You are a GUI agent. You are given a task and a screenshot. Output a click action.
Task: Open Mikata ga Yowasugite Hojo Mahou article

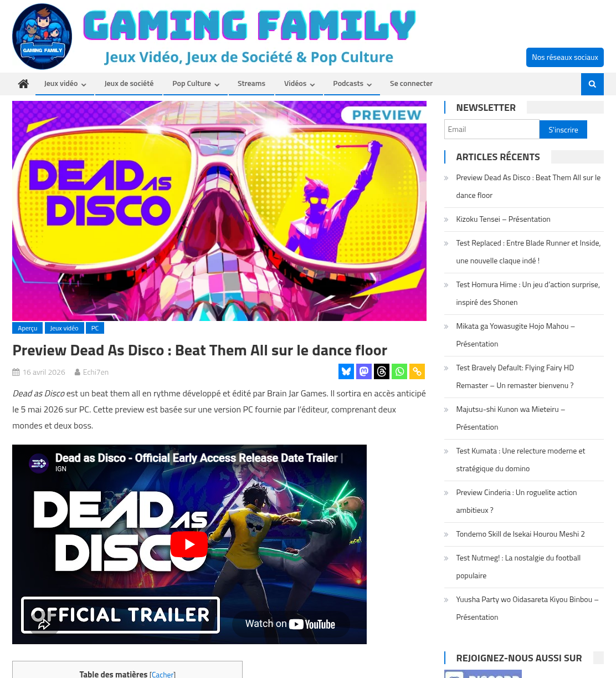click(x=515, y=335)
